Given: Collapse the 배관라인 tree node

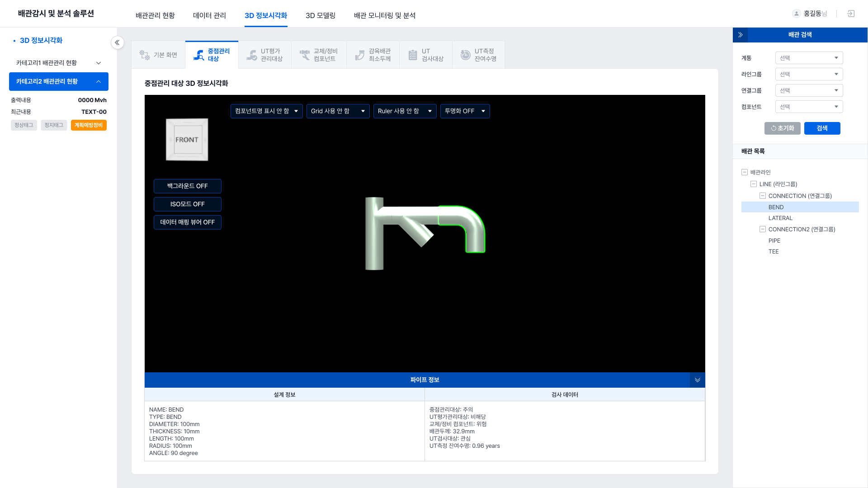Looking at the screenshot, I should click(x=745, y=172).
